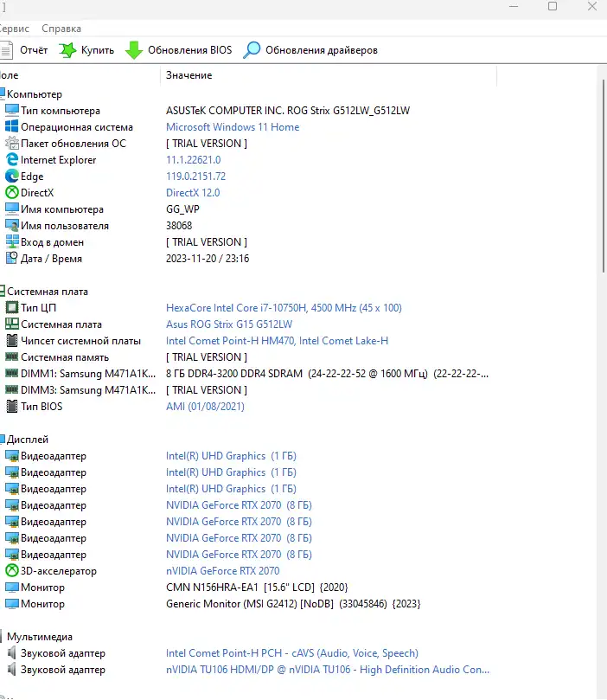The height and width of the screenshot is (700, 607).
Task: Click the green Обновления BIOS arrow icon
Action: (134, 50)
